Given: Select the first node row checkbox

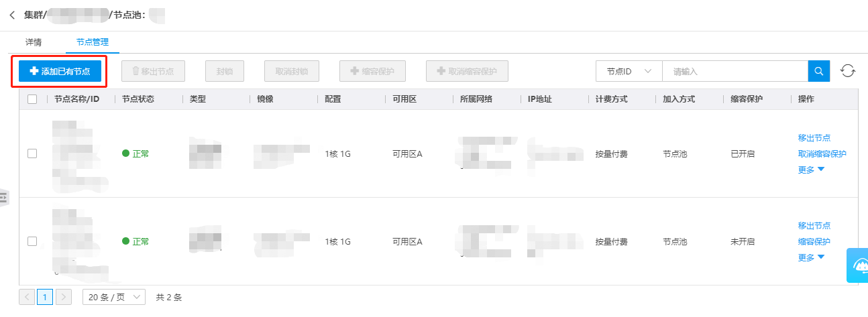Looking at the screenshot, I should [x=32, y=153].
